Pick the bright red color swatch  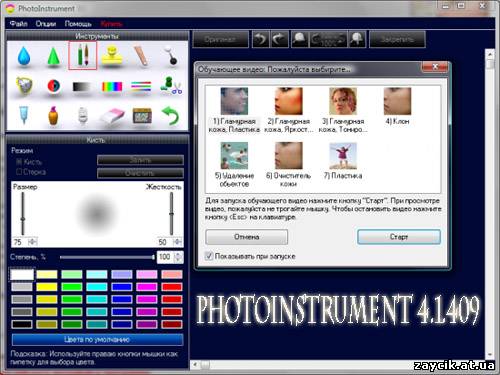pos(172,287)
